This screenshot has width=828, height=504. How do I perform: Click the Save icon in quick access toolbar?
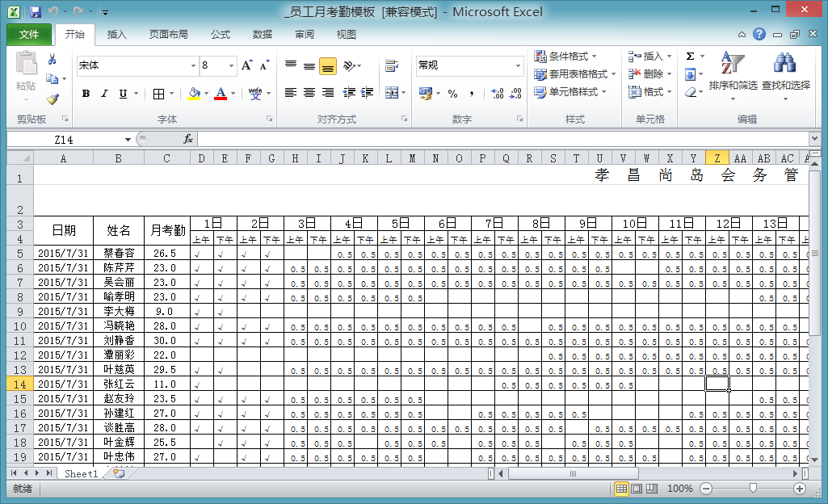[x=36, y=11]
